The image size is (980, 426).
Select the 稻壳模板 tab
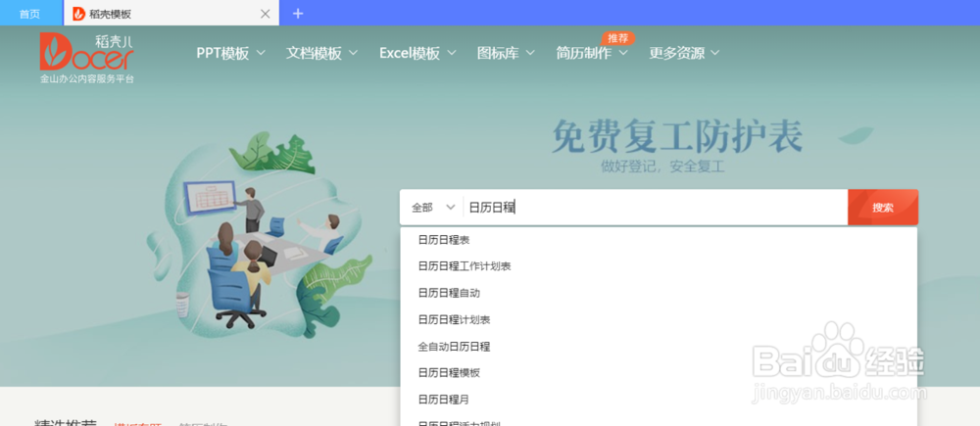click(171, 13)
